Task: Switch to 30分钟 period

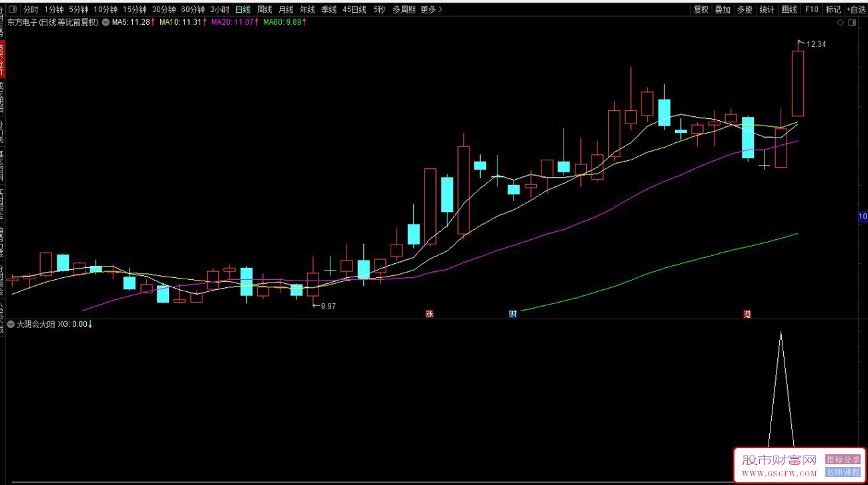Action: coord(164,9)
